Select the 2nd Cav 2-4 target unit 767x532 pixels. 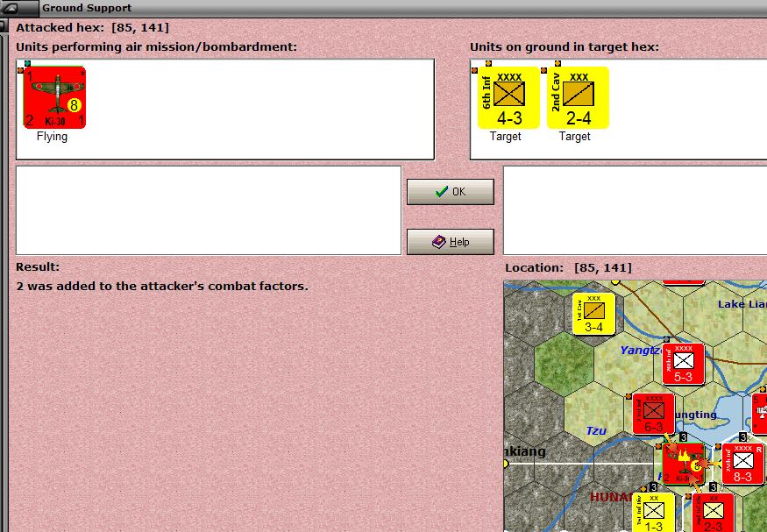[x=578, y=98]
